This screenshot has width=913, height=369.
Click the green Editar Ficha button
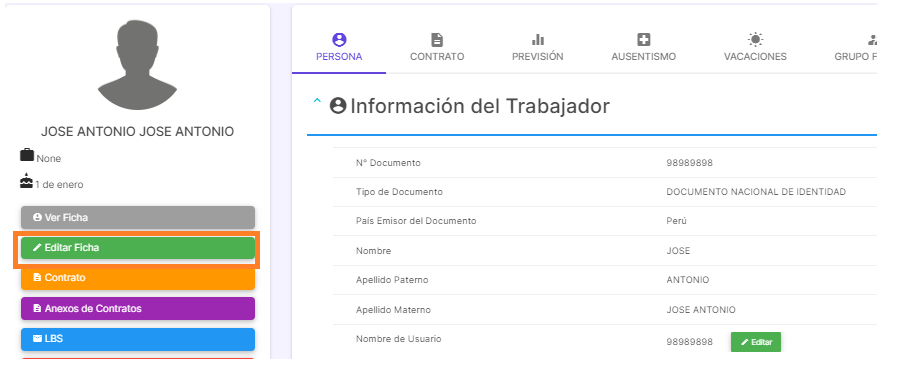pos(138,248)
